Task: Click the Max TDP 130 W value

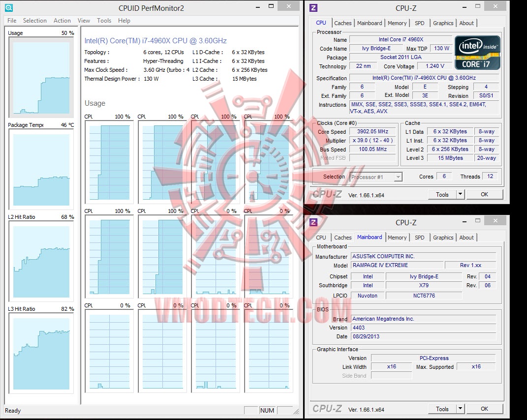Action: [442, 48]
